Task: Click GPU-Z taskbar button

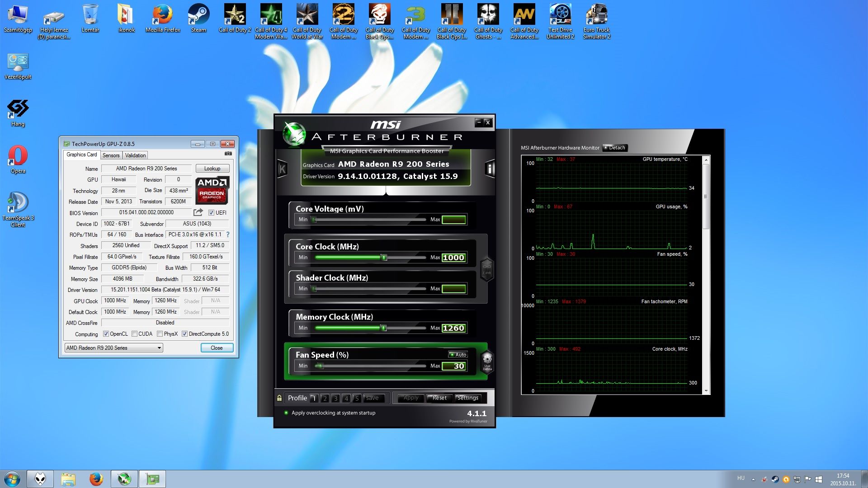Action: click(152, 479)
